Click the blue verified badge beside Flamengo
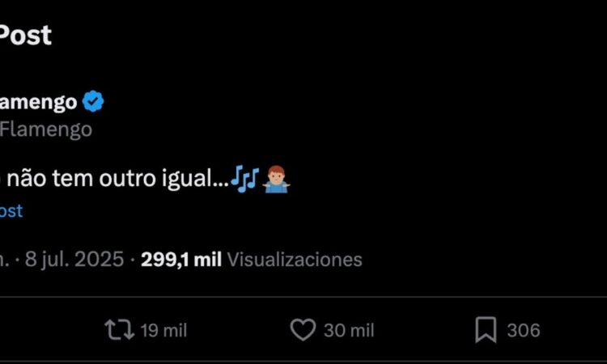The height and width of the screenshot is (364, 607). click(x=93, y=101)
